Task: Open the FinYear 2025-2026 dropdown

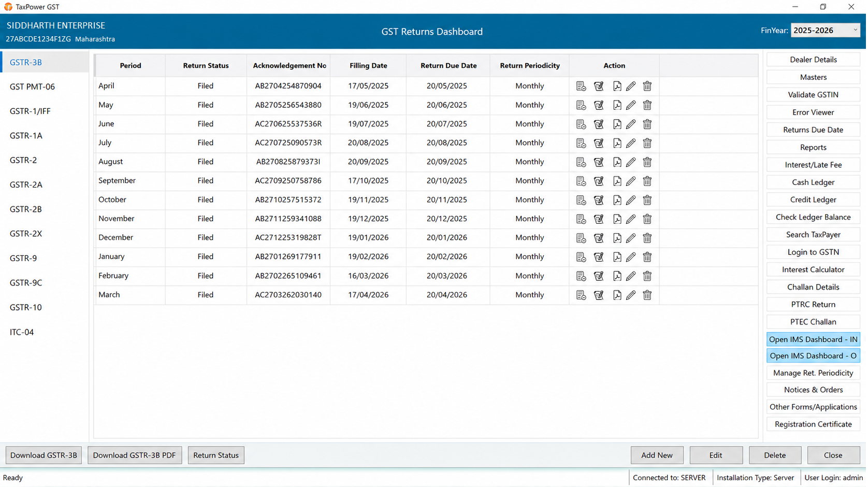Action: pos(825,31)
